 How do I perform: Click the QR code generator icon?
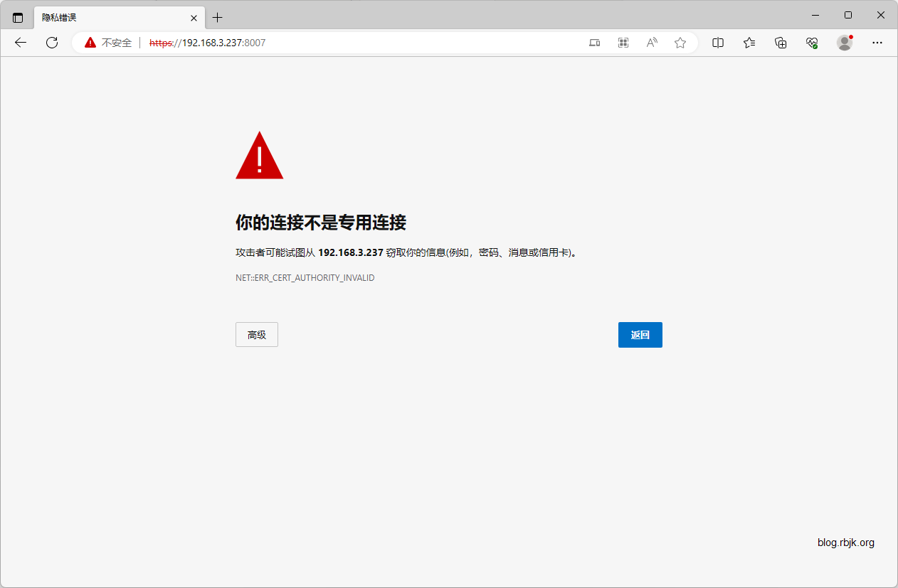click(x=623, y=43)
